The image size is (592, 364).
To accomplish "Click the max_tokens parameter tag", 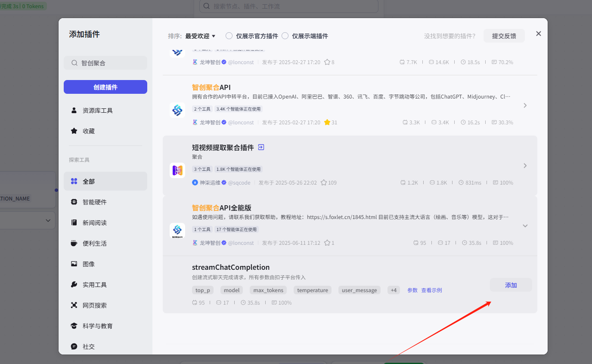I will (268, 290).
